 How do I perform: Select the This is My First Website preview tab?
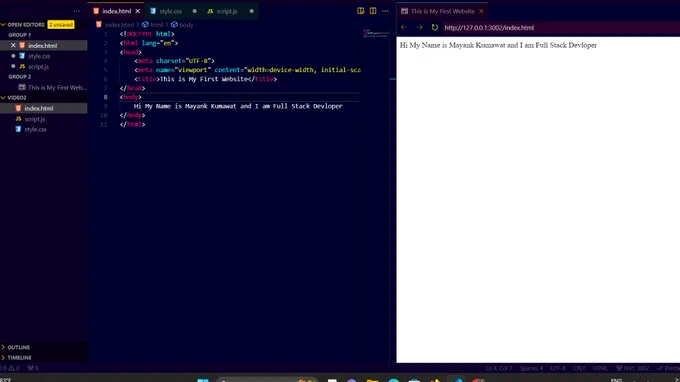pyautogui.click(x=442, y=11)
